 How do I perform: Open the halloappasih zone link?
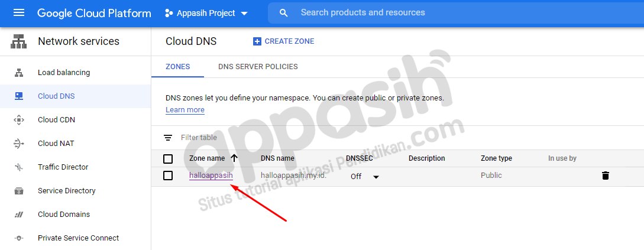pos(211,176)
